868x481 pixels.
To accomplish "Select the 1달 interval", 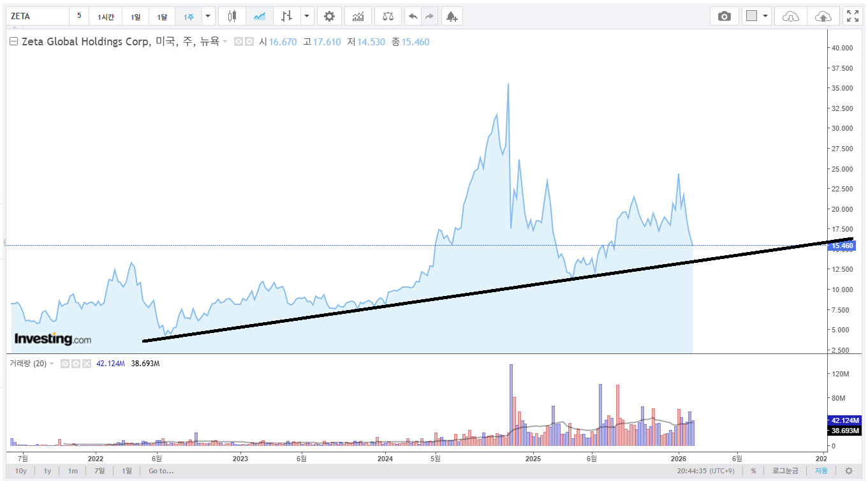I will [x=163, y=17].
